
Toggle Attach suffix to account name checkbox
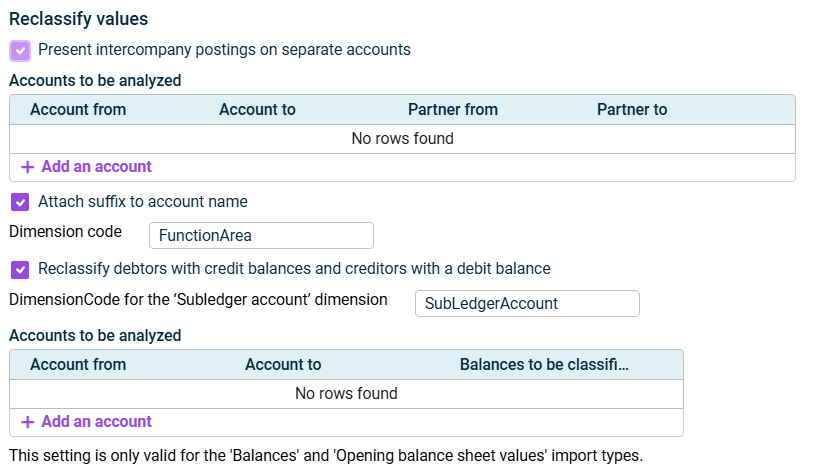(20, 202)
